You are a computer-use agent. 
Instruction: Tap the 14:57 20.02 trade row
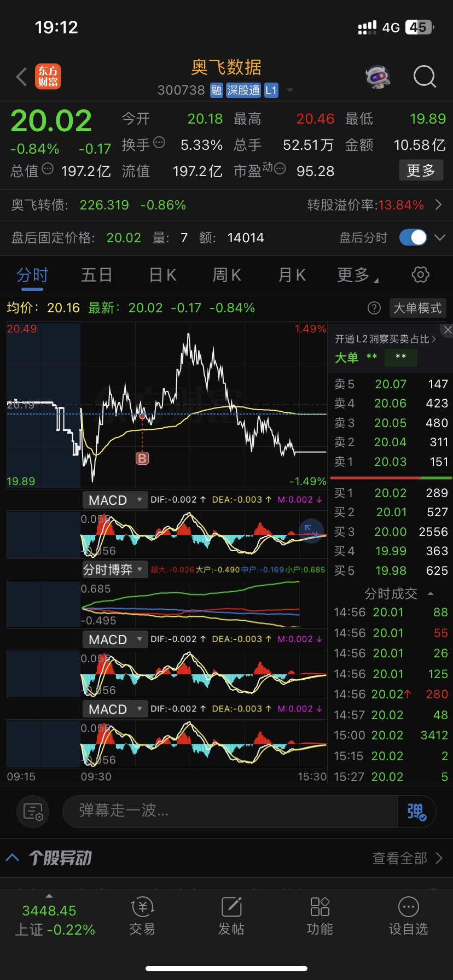point(391,715)
